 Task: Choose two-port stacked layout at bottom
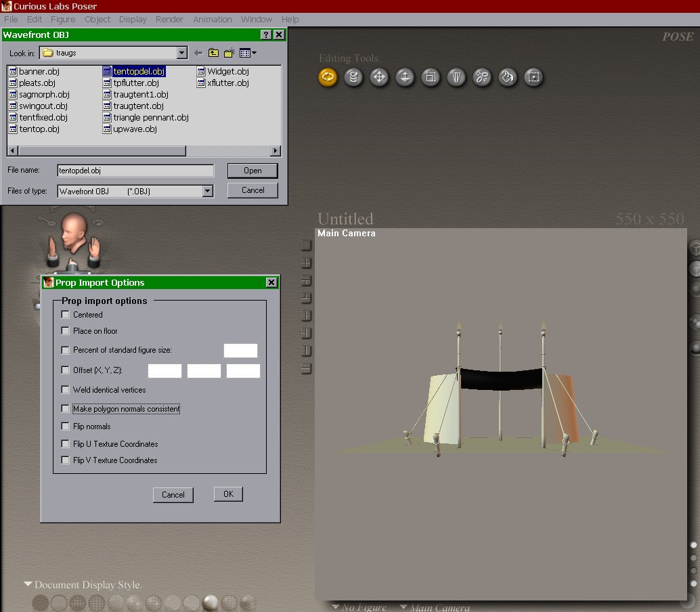(306, 368)
